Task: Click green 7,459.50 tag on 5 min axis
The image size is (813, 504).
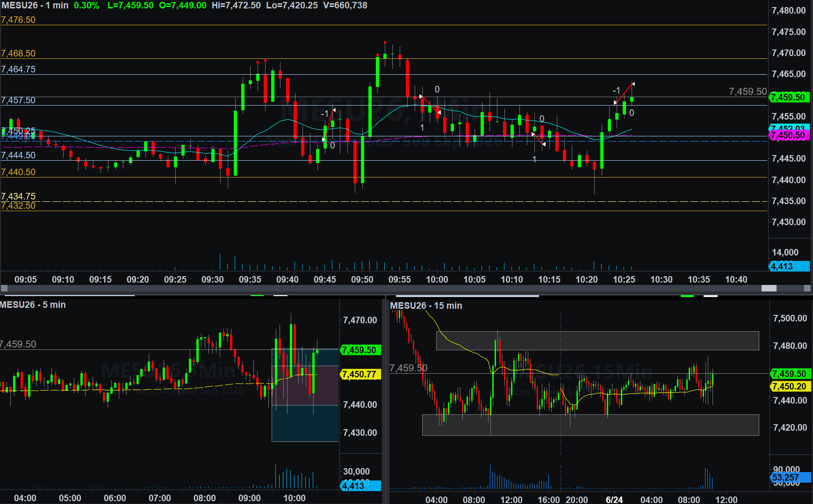Action: 360,350
